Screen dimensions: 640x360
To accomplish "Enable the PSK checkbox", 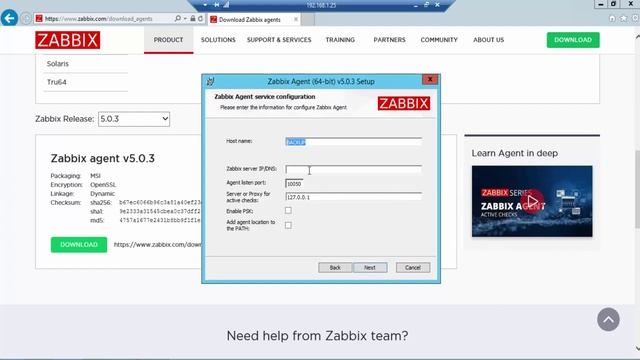I will (x=288, y=211).
